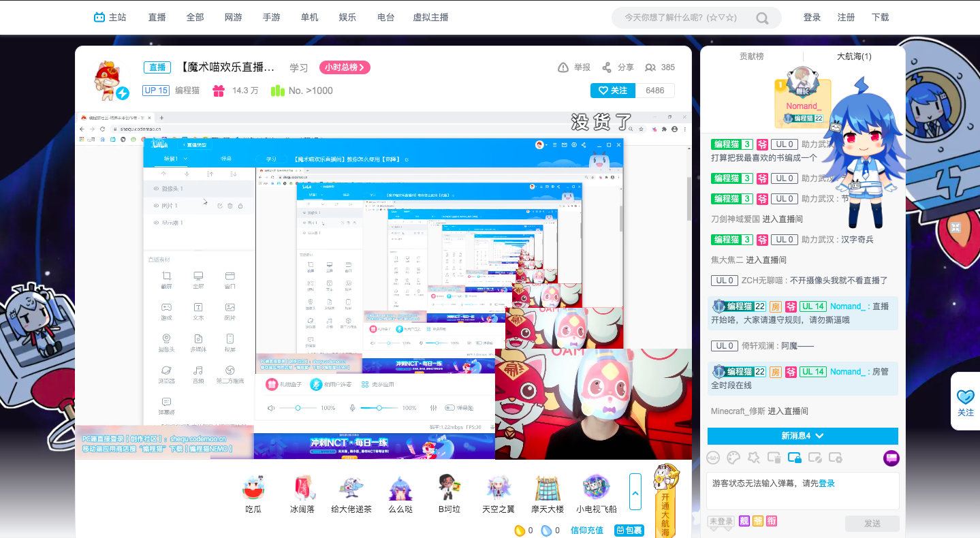The width and height of the screenshot is (980, 538).
Task: Send the B坷垃 gift
Action: [449, 494]
